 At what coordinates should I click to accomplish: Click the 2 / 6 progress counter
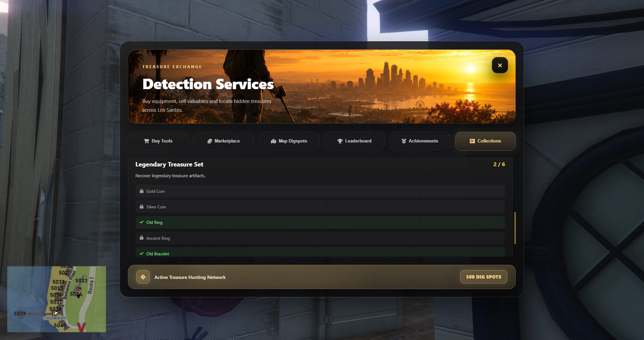499,164
